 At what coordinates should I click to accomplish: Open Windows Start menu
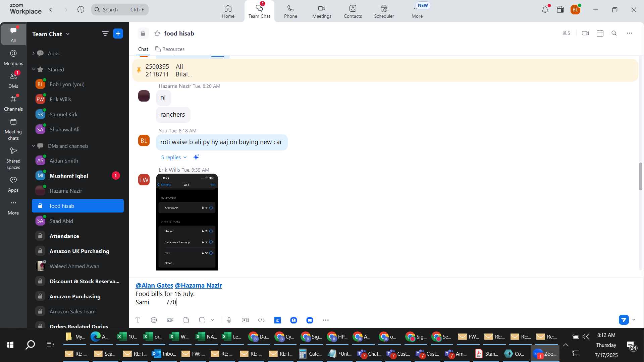[10, 345]
